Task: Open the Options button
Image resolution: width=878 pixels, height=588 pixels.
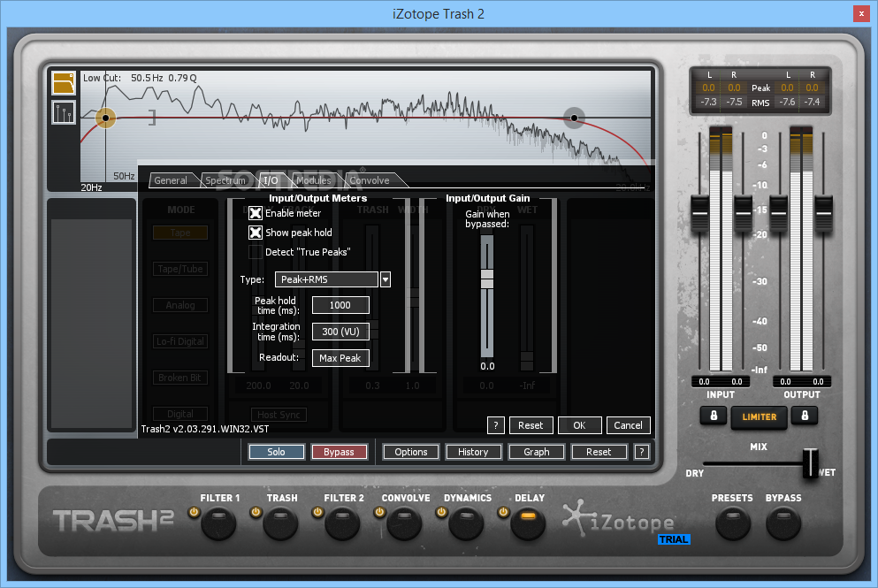Action: 410,452
